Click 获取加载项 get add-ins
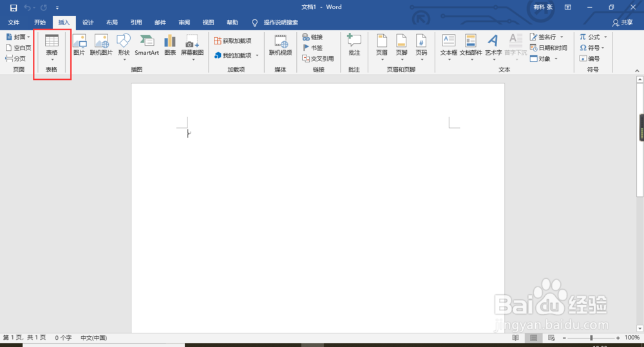This screenshot has width=644, height=347. pos(232,41)
